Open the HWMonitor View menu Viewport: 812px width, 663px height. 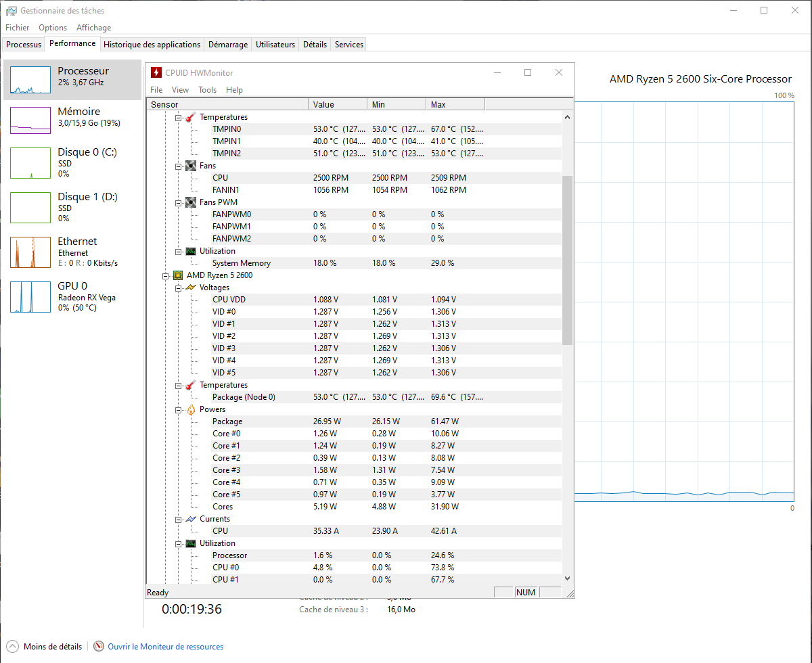click(180, 90)
